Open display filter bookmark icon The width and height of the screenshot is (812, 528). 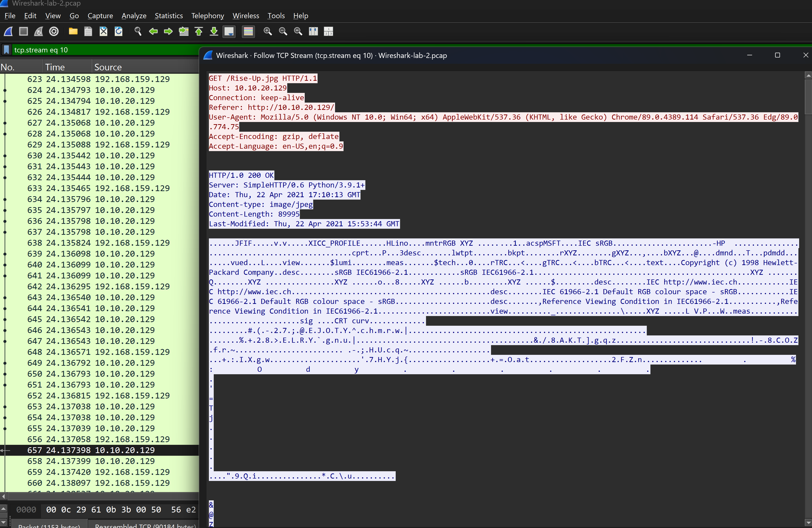(6, 50)
